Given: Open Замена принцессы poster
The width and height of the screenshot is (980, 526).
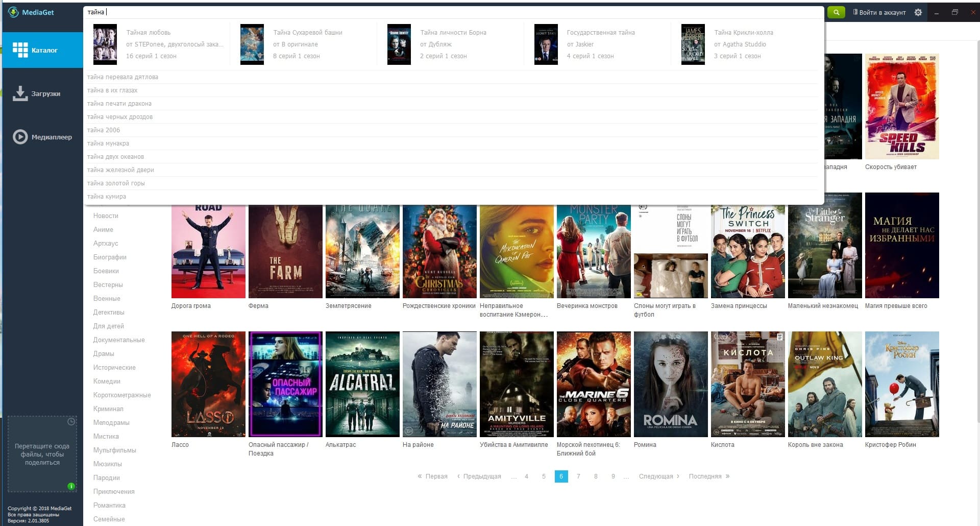Looking at the screenshot, I should tap(748, 251).
